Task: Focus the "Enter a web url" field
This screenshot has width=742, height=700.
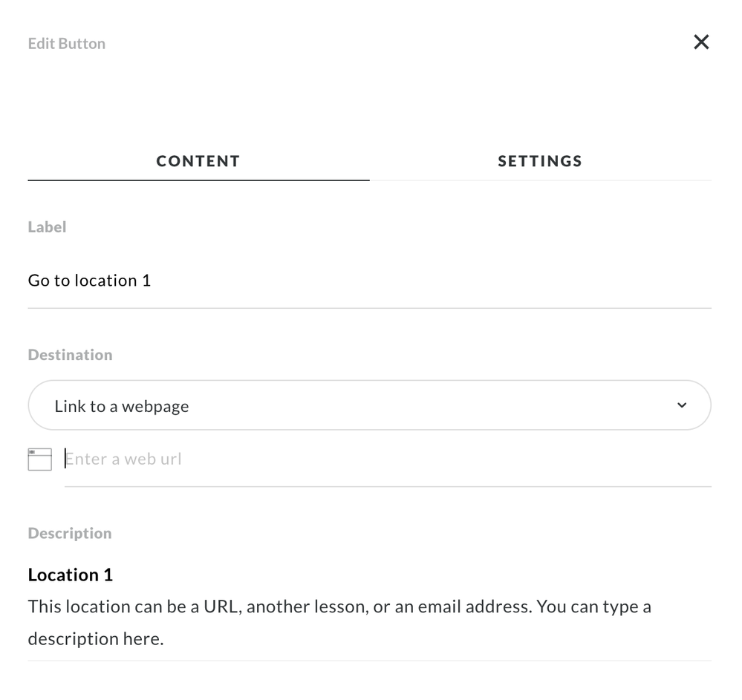Action: click(386, 459)
